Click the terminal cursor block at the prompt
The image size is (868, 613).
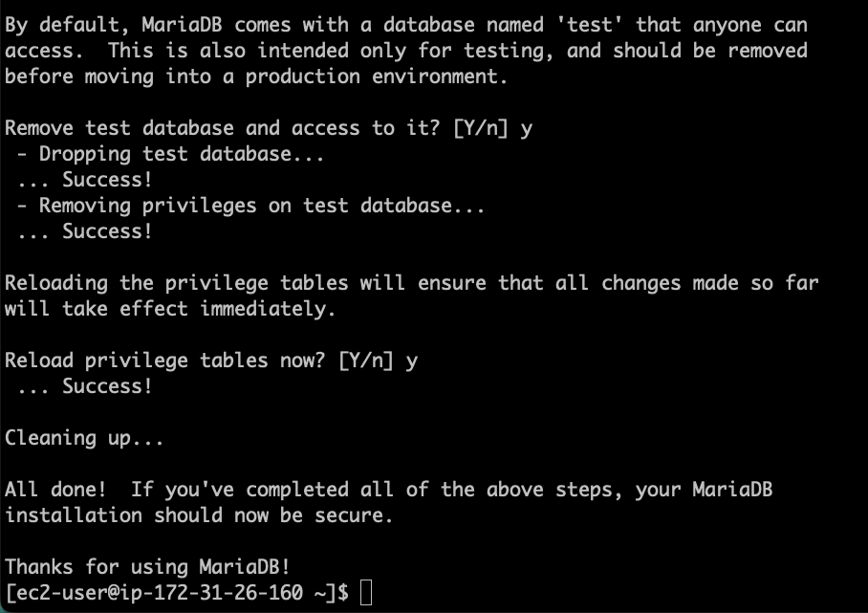tap(365, 593)
